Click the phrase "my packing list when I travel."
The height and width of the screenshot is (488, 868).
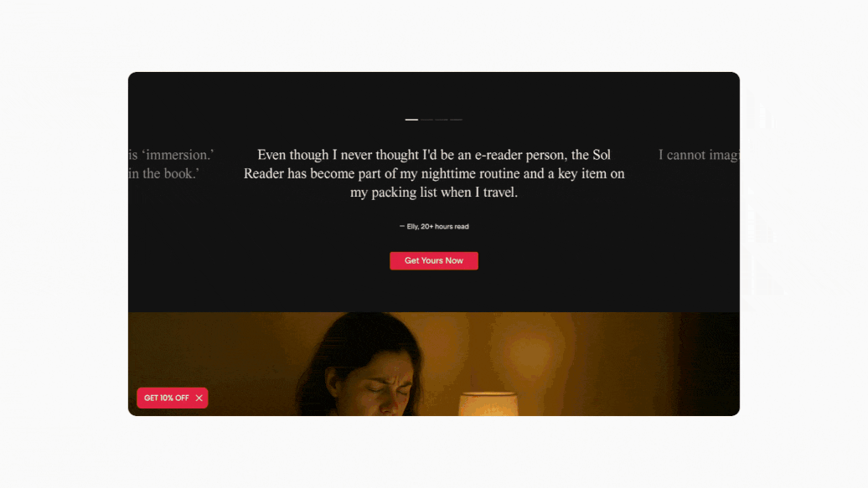click(434, 193)
